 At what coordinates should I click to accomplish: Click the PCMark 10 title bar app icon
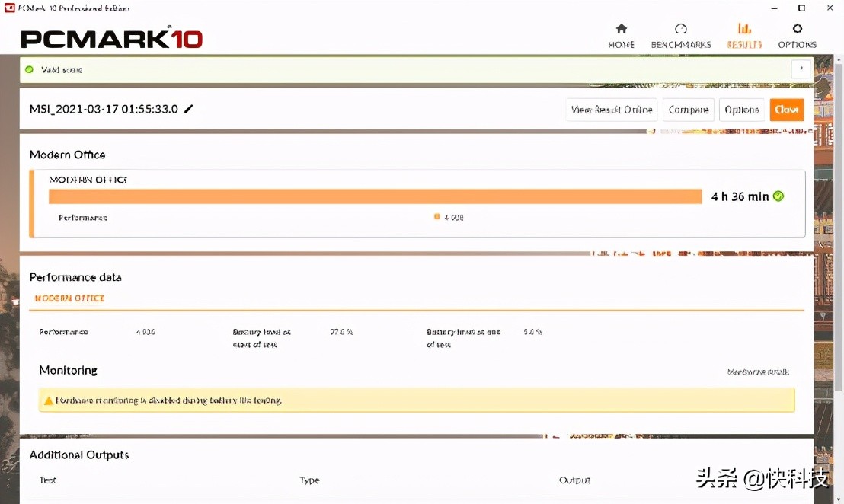(9, 8)
